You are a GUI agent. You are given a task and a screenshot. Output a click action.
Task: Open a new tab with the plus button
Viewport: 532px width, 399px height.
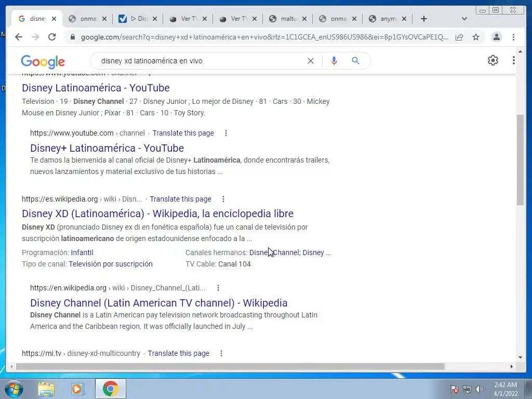pyautogui.click(x=424, y=19)
